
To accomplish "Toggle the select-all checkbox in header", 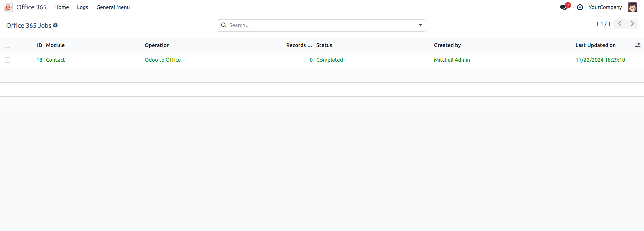I will coord(7,45).
